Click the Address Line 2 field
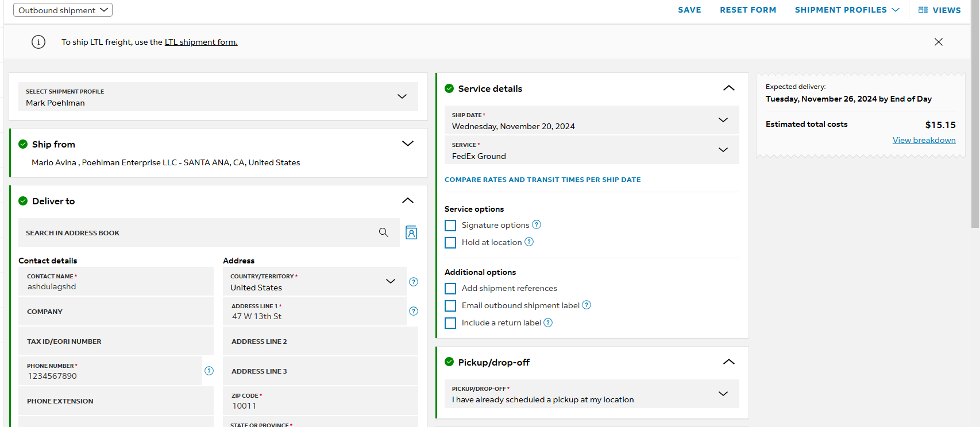Viewport: 980px width, 427px height. coord(321,341)
